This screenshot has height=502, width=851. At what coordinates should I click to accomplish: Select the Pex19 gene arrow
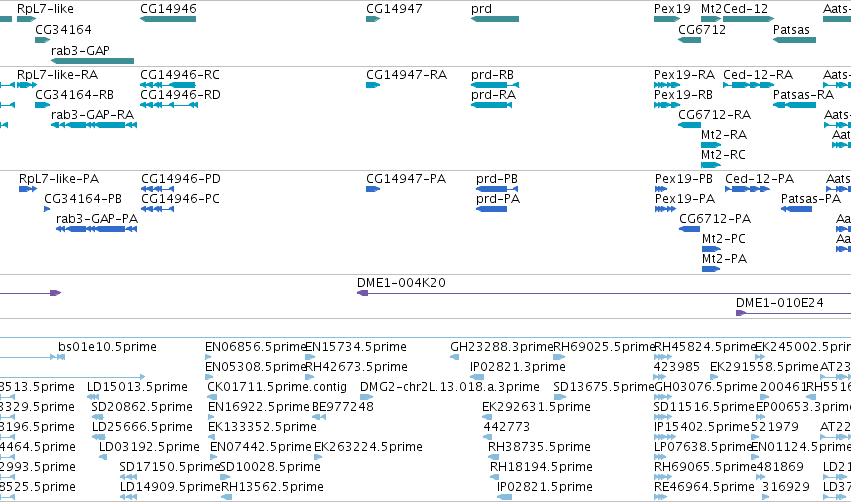pyautogui.click(x=667, y=19)
